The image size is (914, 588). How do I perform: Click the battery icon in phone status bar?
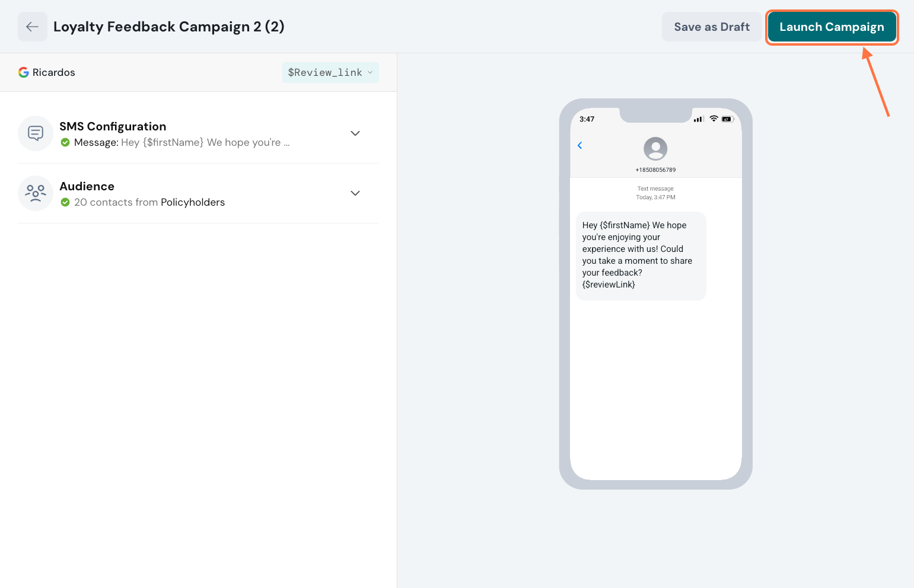click(x=727, y=119)
